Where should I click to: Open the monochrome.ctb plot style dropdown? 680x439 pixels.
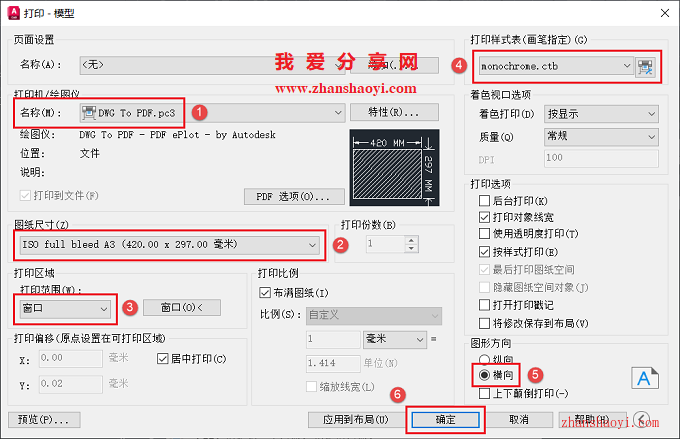[x=556, y=66]
